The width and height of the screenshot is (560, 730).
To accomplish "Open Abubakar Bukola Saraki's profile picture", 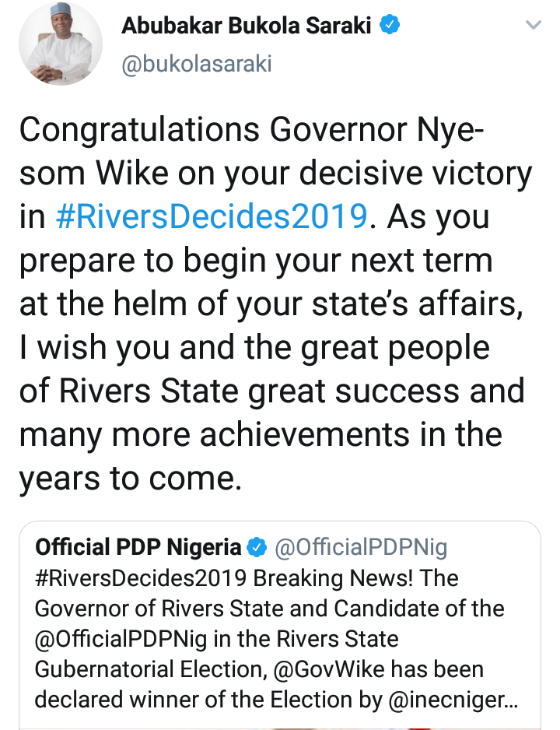I will click(61, 47).
